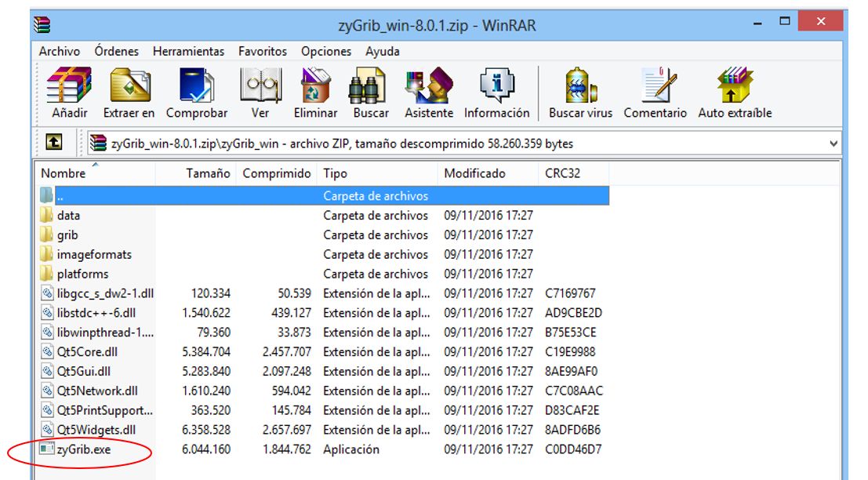The height and width of the screenshot is (480, 868).
Task: Expand the archive path dropdown
Action: click(833, 144)
